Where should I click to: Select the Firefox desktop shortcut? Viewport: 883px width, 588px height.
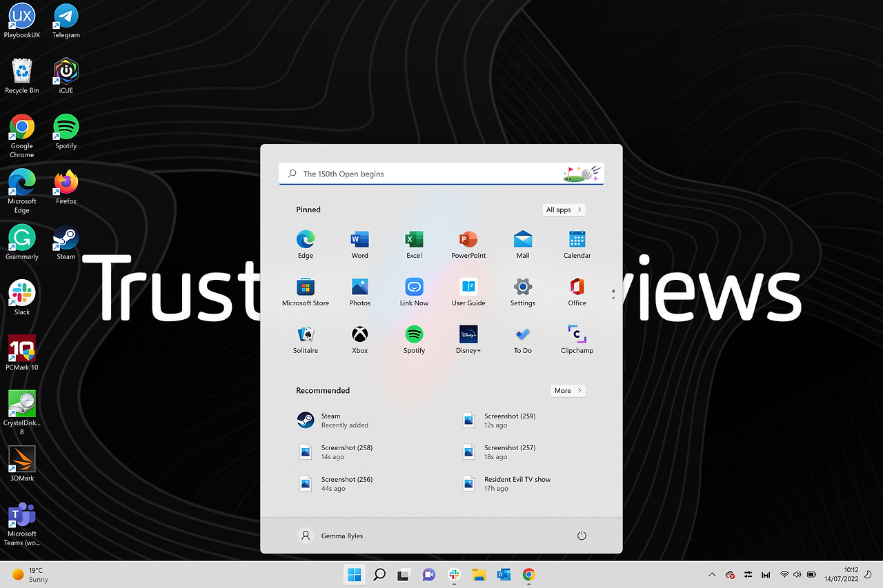point(66,187)
